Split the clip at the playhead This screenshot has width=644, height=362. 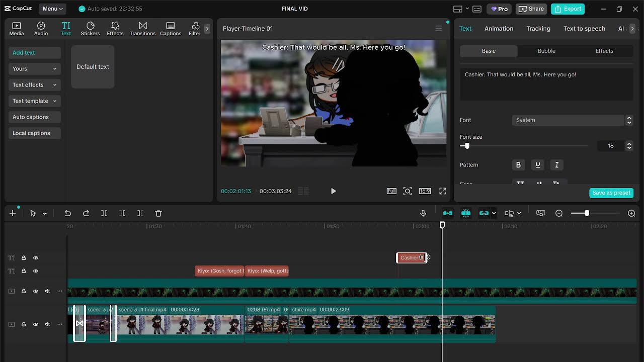pyautogui.click(x=104, y=213)
